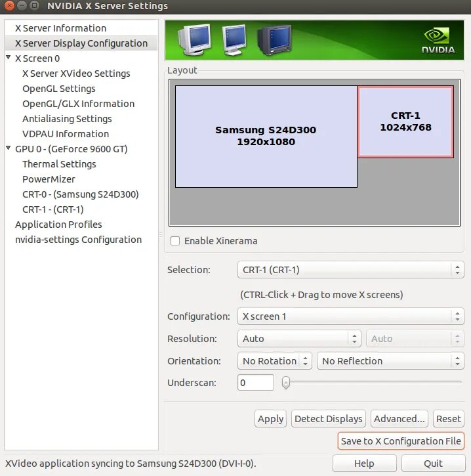Select CRT-1 - (CRT-1) entry
The image size is (471, 476).
click(x=52, y=209)
